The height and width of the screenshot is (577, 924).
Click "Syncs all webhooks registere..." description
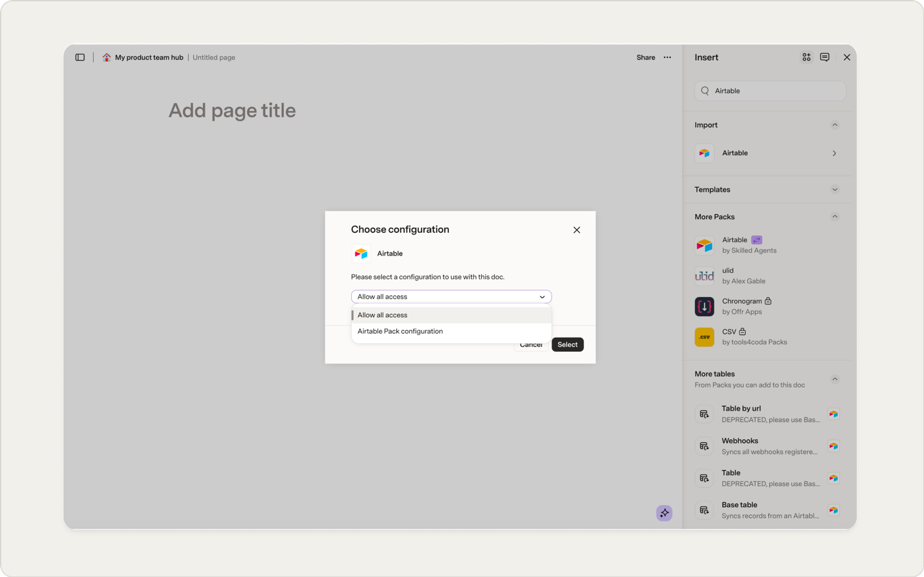770,452
